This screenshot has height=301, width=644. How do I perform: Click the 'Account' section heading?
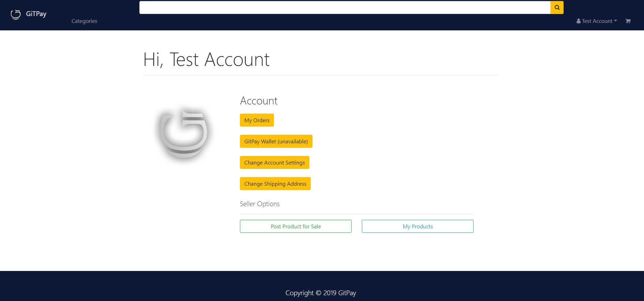click(259, 101)
